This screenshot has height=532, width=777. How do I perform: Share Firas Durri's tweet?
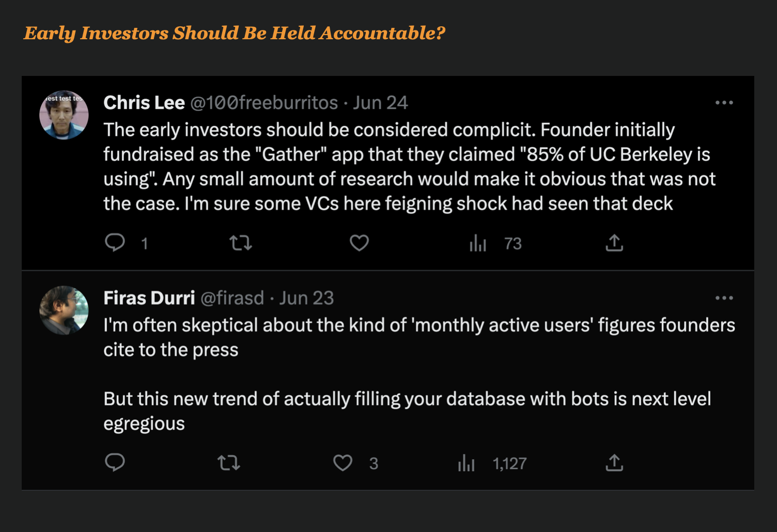pos(614,463)
